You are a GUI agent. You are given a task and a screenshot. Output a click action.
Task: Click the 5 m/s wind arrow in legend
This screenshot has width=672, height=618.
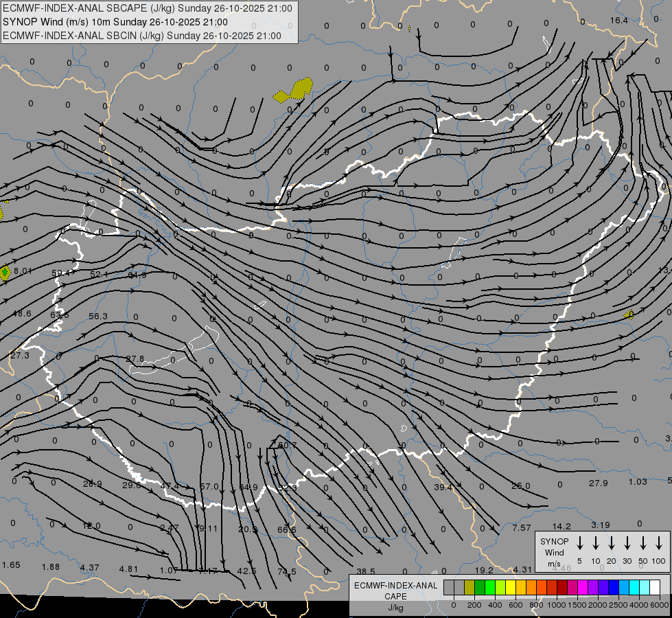(x=580, y=543)
